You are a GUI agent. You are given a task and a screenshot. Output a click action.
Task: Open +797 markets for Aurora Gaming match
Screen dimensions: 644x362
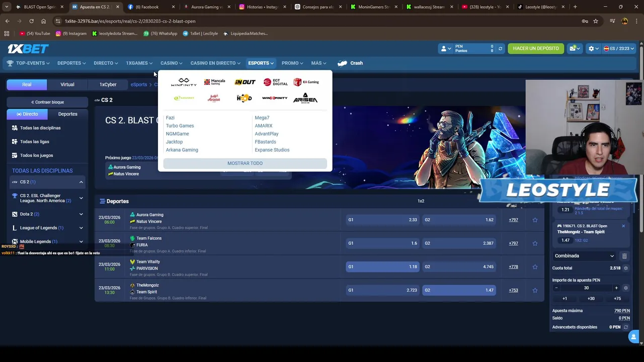(x=513, y=220)
